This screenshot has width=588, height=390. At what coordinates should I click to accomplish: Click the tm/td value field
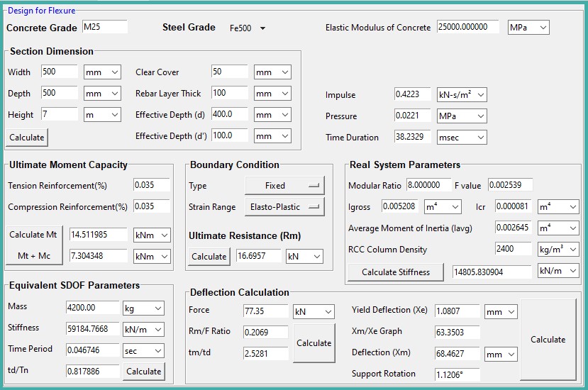pos(266,354)
